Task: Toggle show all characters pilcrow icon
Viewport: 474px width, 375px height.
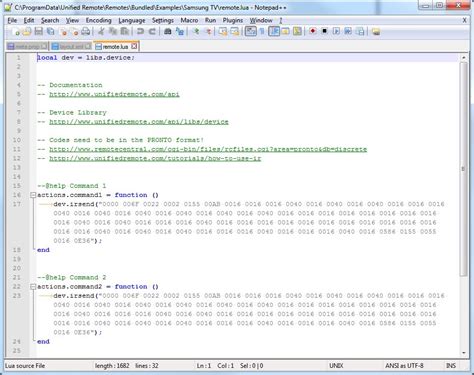Action: (262, 32)
